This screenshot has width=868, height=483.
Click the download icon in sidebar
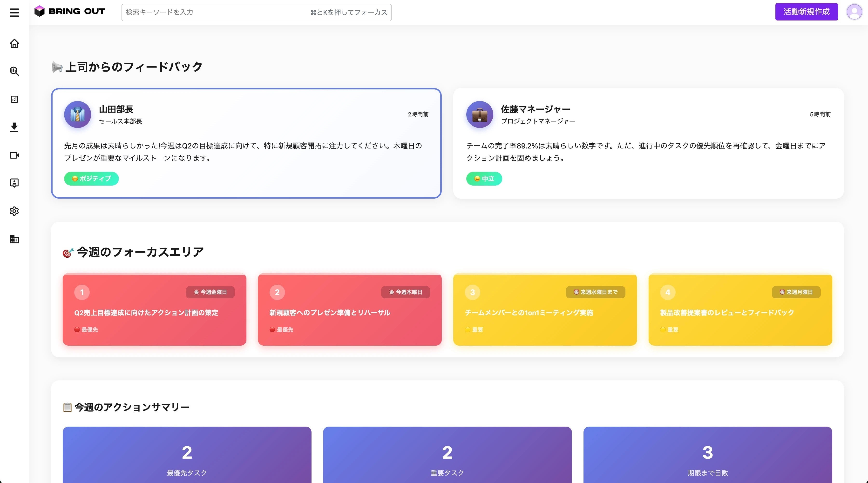(14, 127)
